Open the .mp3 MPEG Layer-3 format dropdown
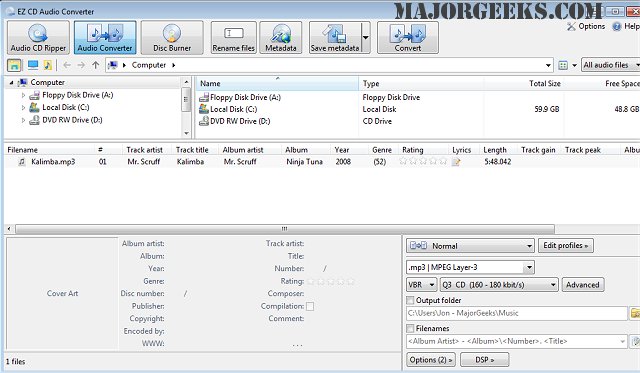This screenshot has height=373, width=640. coord(470,267)
